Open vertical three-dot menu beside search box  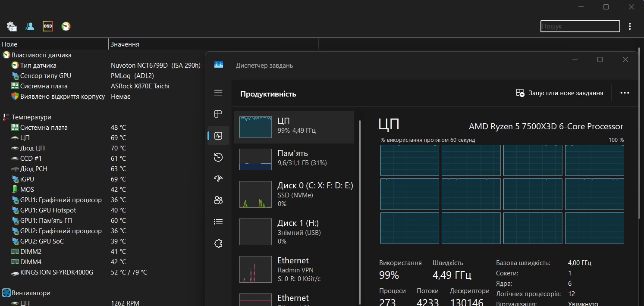pyautogui.click(x=630, y=26)
